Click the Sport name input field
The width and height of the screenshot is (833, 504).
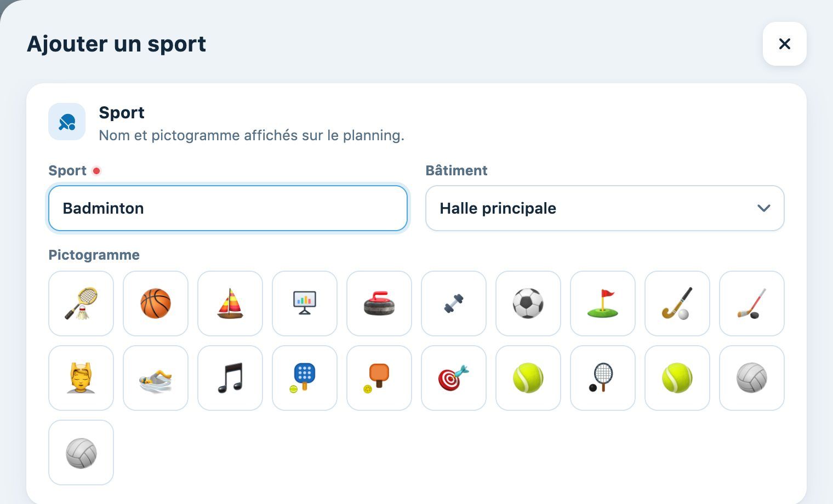pyautogui.click(x=228, y=208)
